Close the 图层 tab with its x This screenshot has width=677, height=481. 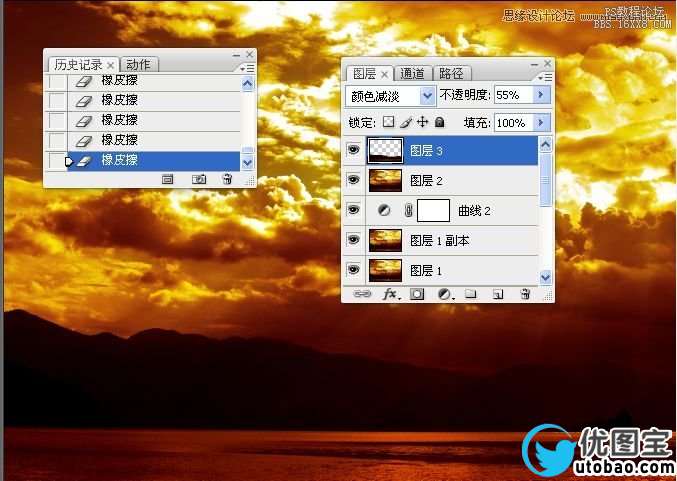385,74
